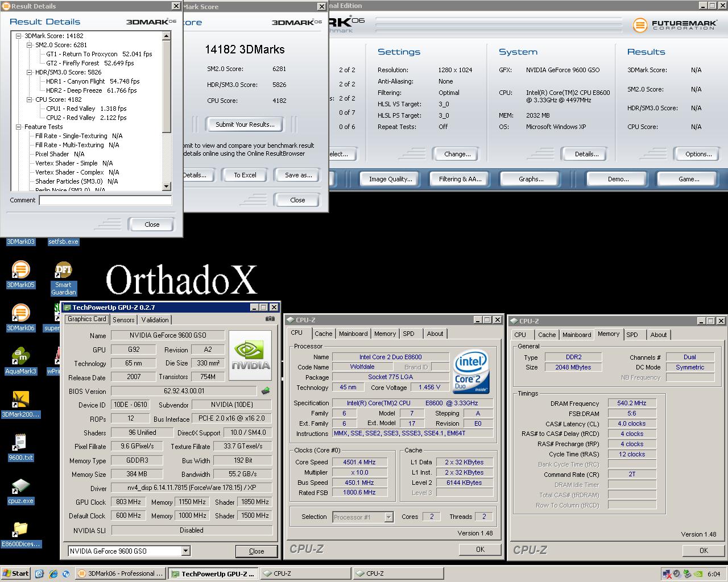Open the Cache tab in left CPU-Z
The height and width of the screenshot is (582, 728).
pos(323,334)
